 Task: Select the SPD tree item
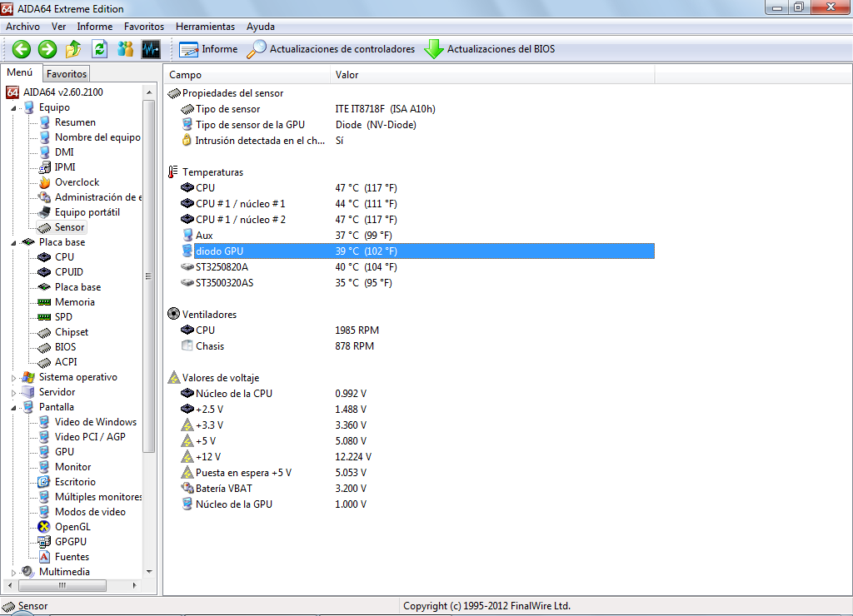click(x=63, y=316)
